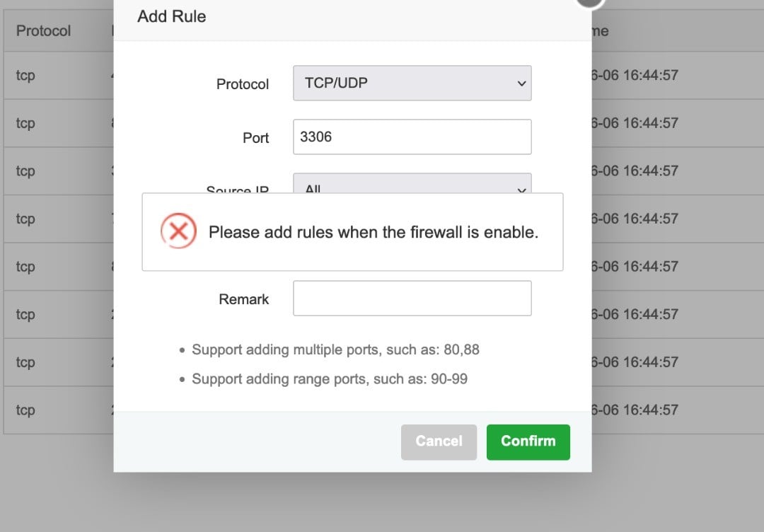Click the Port field label
This screenshot has width=764, height=532.
coord(255,138)
